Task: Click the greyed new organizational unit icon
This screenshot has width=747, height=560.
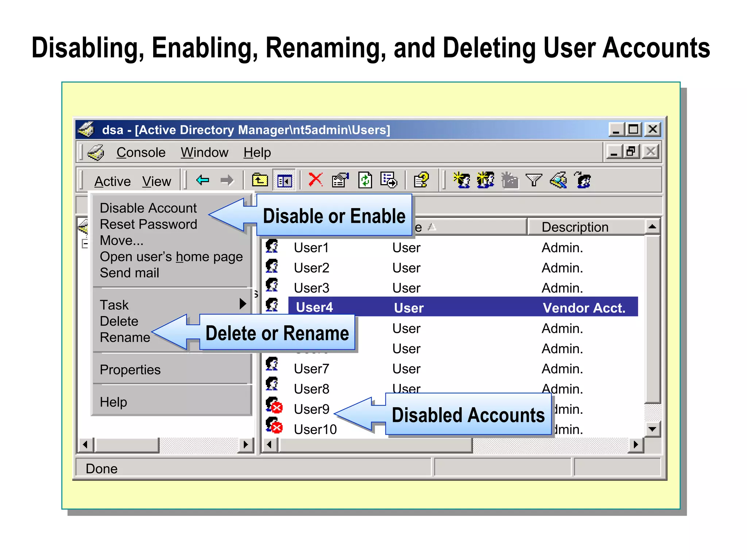Action: 510,180
